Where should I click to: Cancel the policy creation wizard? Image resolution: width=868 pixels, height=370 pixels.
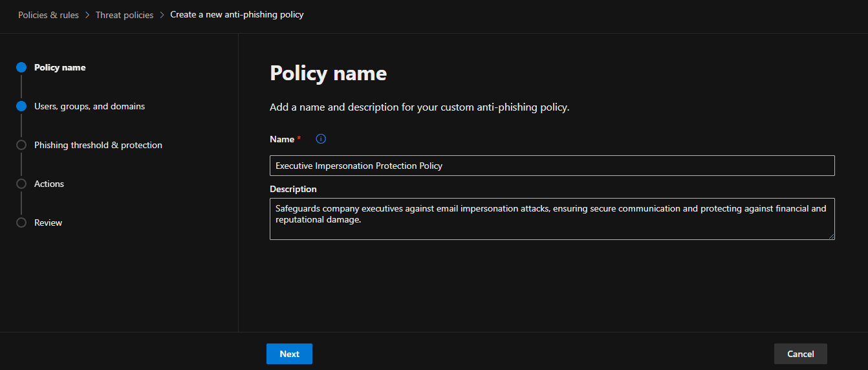point(800,354)
